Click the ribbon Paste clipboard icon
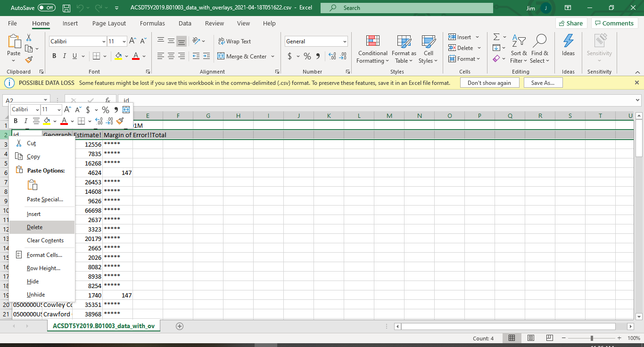This screenshot has height=347, width=644. (x=14, y=41)
